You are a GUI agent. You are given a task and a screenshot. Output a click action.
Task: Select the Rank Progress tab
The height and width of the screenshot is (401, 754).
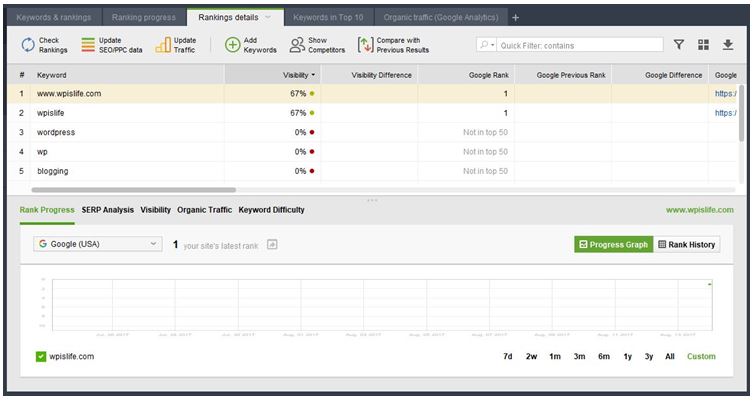click(x=47, y=210)
